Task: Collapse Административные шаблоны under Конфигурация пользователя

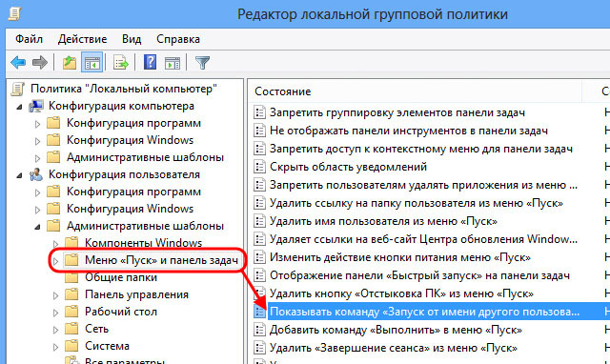Action: point(37,227)
